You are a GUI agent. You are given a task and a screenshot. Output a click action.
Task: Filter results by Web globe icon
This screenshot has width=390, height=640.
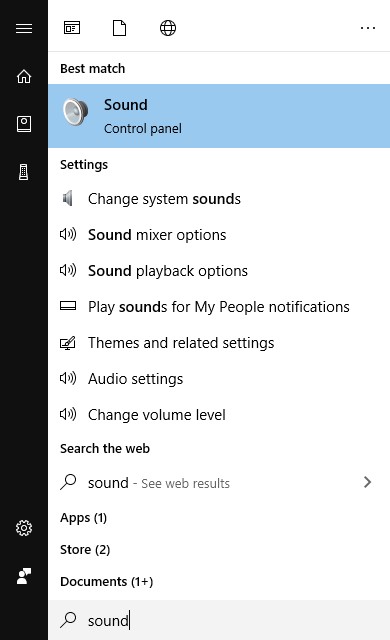tap(168, 28)
